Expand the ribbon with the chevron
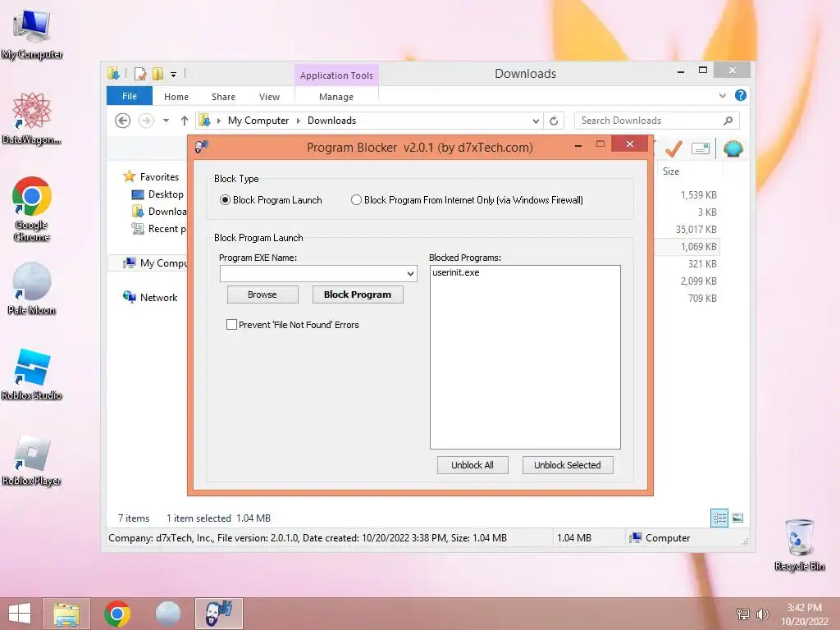 [x=722, y=95]
